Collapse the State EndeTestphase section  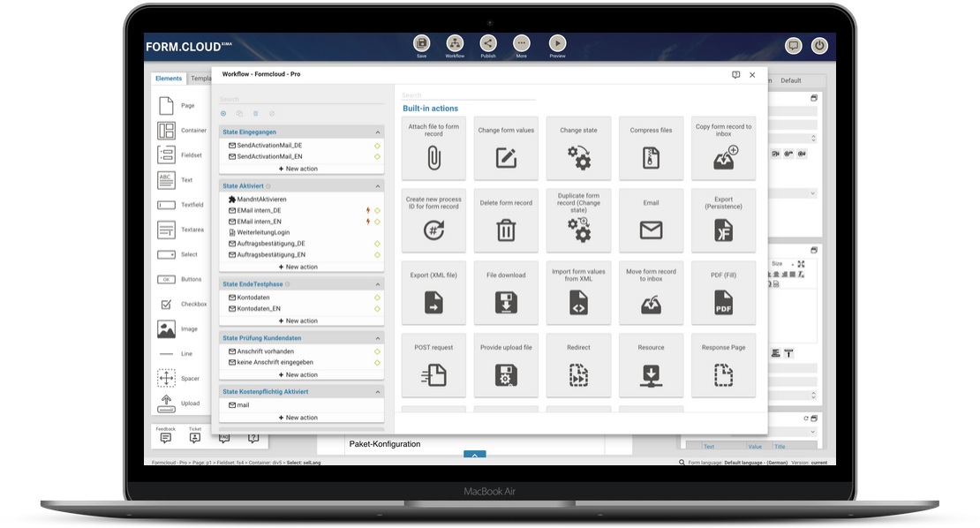pos(378,284)
